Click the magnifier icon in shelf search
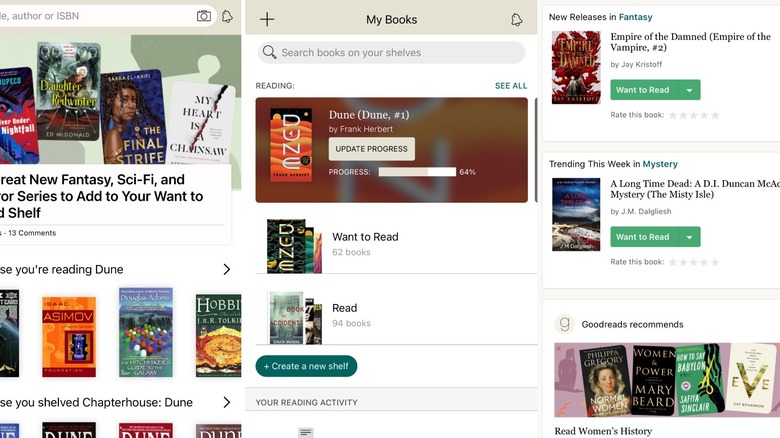Screen dimensions: 780x438 pyautogui.click(x=269, y=53)
